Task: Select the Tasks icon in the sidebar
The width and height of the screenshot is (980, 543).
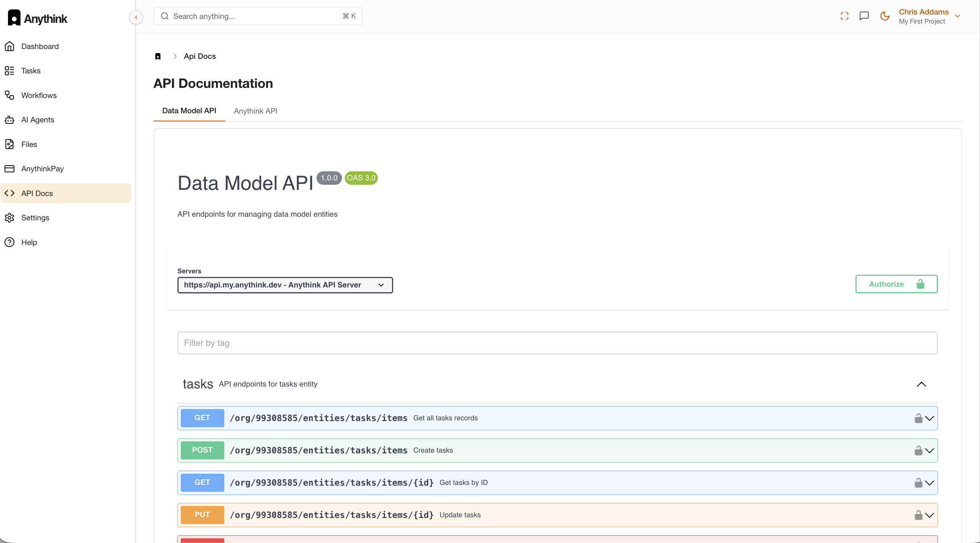Action: [9, 70]
